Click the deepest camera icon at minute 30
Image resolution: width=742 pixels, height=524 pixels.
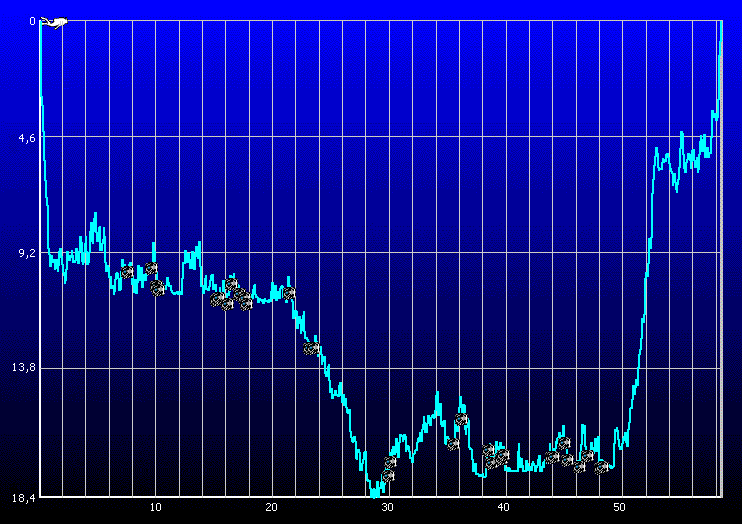(x=388, y=475)
